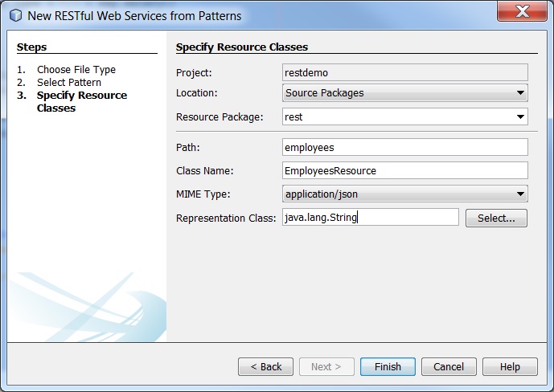Click the Class Name field EmployeesResource

[x=405, y=171]
